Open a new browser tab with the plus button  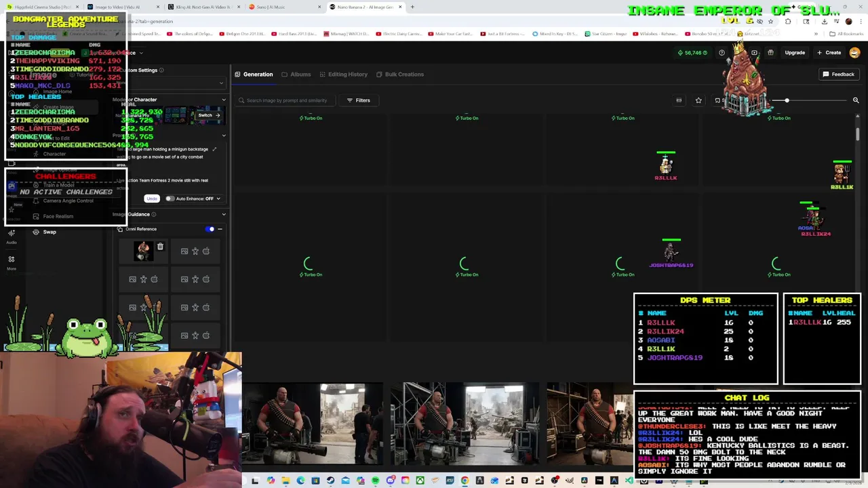[x=412, y=7]
